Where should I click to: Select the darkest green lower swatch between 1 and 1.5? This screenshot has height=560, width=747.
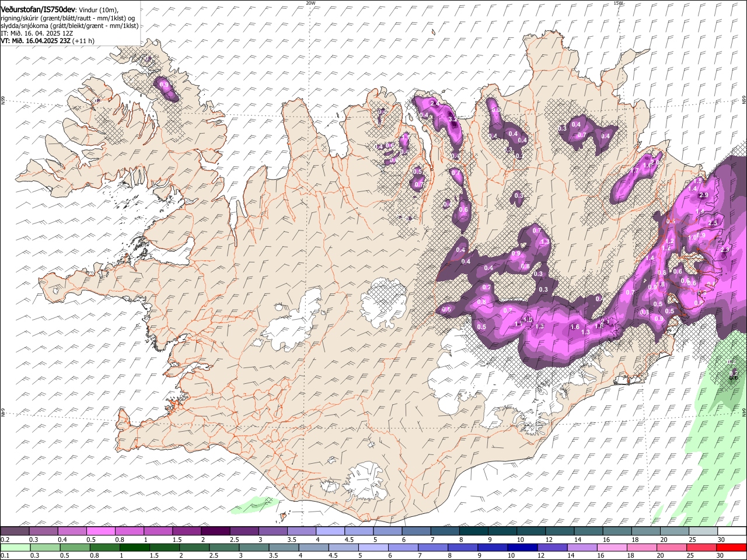[x=134, y=547]
